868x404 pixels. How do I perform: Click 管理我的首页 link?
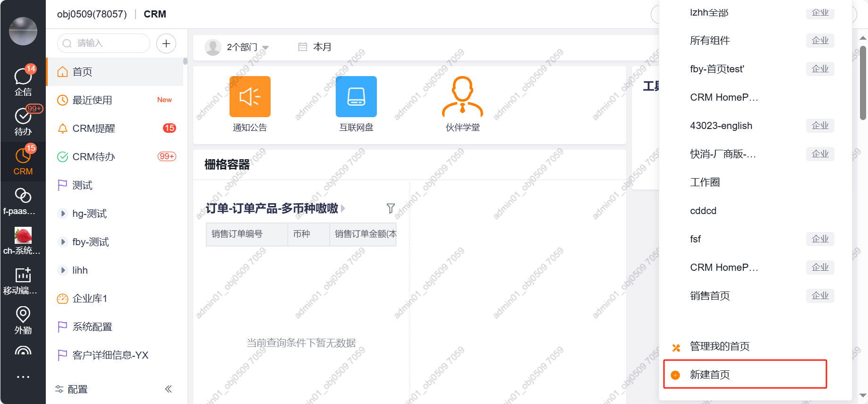tap(720, 347)
